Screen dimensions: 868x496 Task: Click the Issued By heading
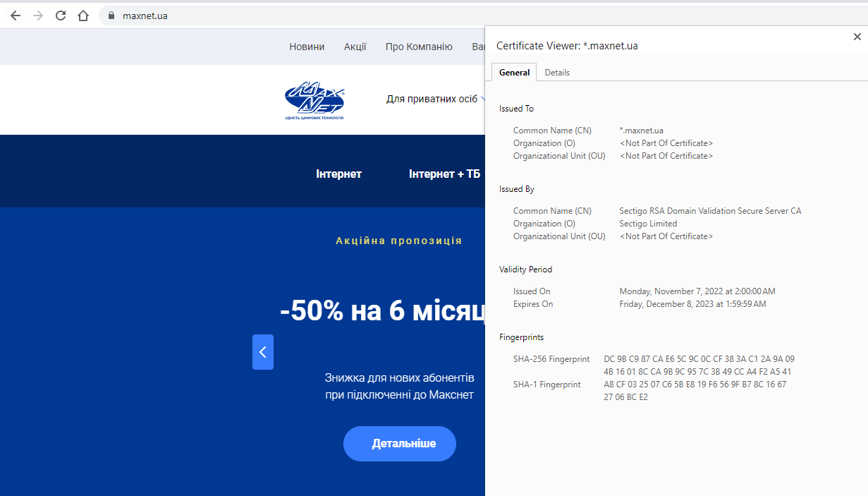(x=517, y=189)
